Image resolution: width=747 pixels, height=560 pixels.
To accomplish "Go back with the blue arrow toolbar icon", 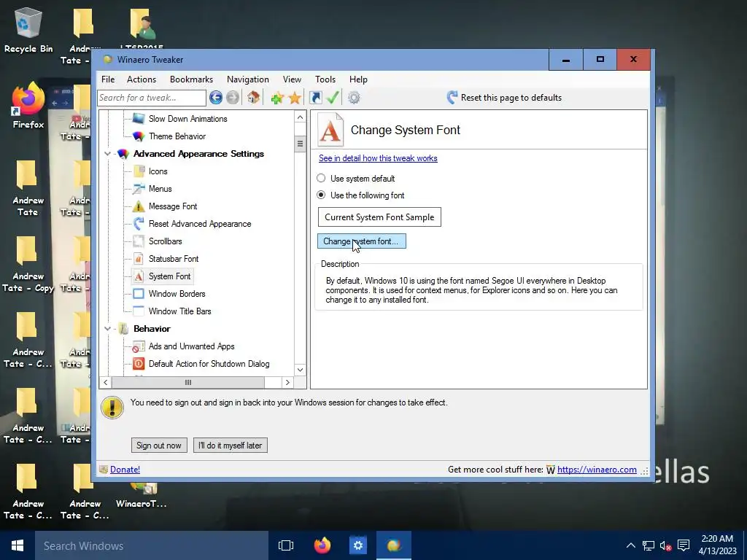I will [x=216, y=98].
